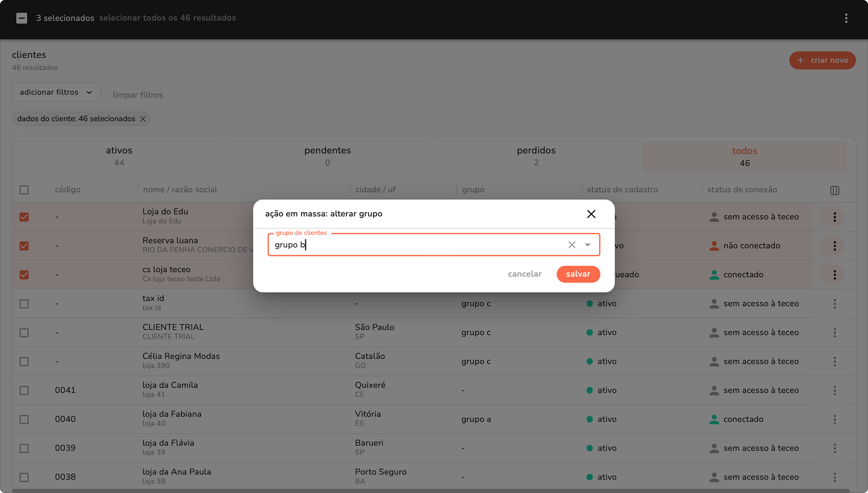
Task: Toggle the select-all header checkbox
Action: pos(24,190)
